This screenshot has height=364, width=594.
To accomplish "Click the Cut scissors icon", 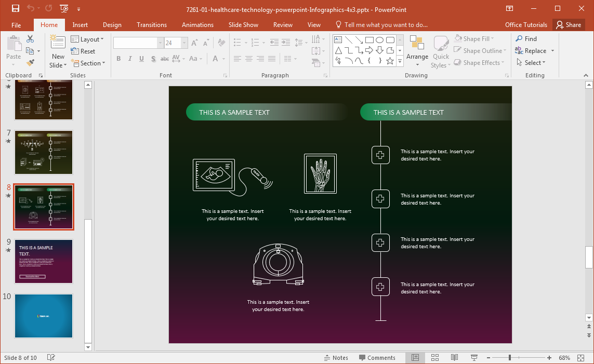I will [x=30, y=39].
